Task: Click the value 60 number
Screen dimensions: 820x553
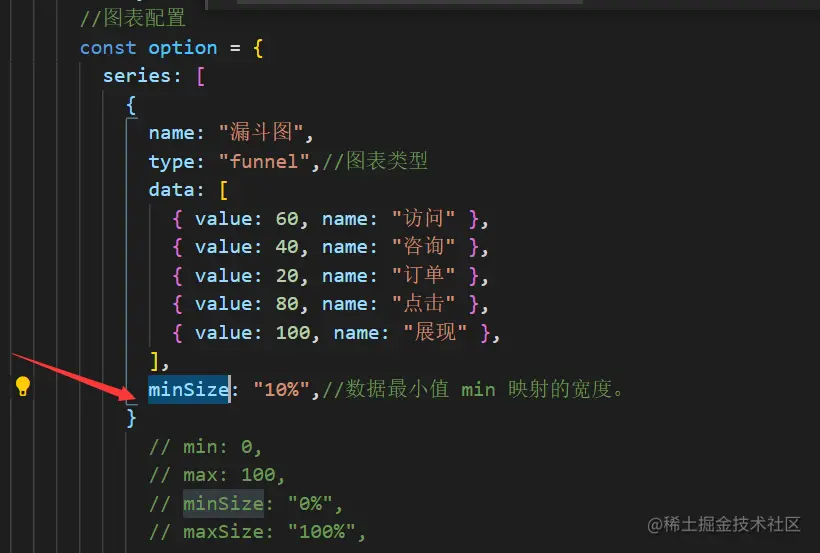Action: [x=287, y=219]
